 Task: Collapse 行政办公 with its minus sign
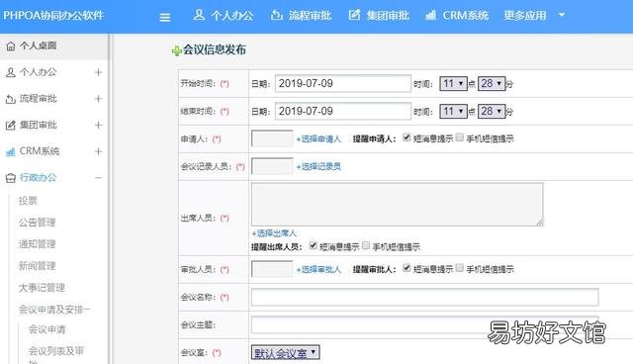(98, 178)
